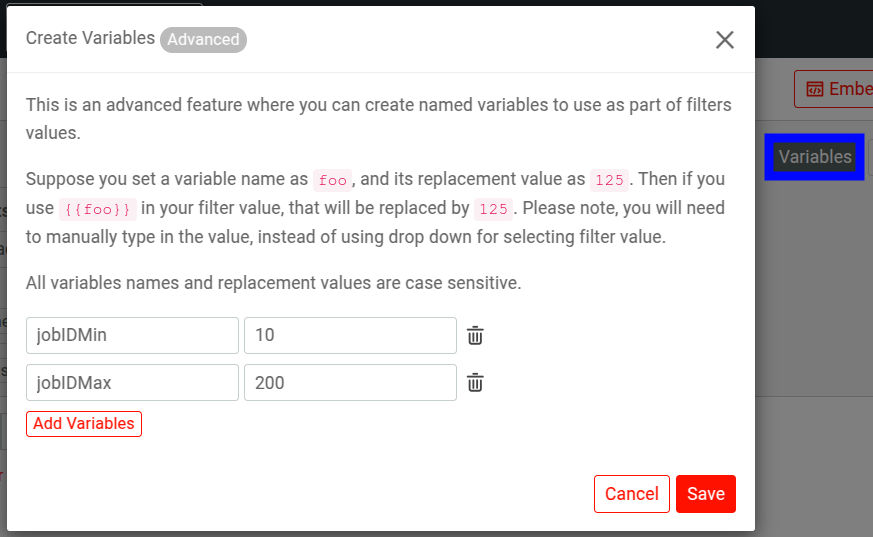Click the value field containing 10
Viewport: 873px width, 537px height.
[x=350, y=336]
